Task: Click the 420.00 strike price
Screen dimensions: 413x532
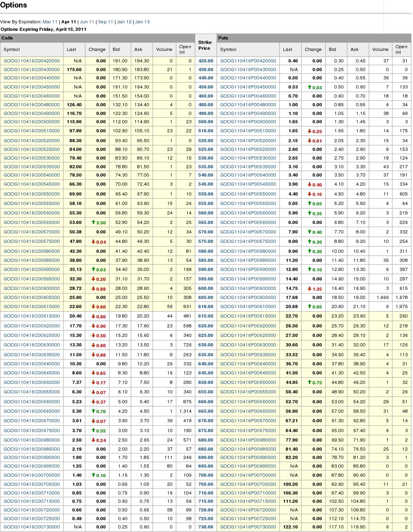Action: point(206,61)
